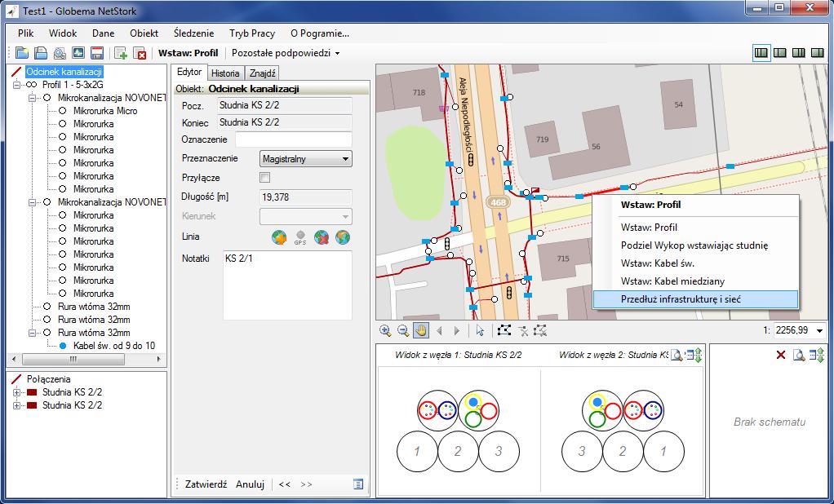Image resolution: width=834 pixels, height=504 pixels.
Task: Choose Przedłuż infrastrukturę i sieć from context menu
Action: pos(695,299)
